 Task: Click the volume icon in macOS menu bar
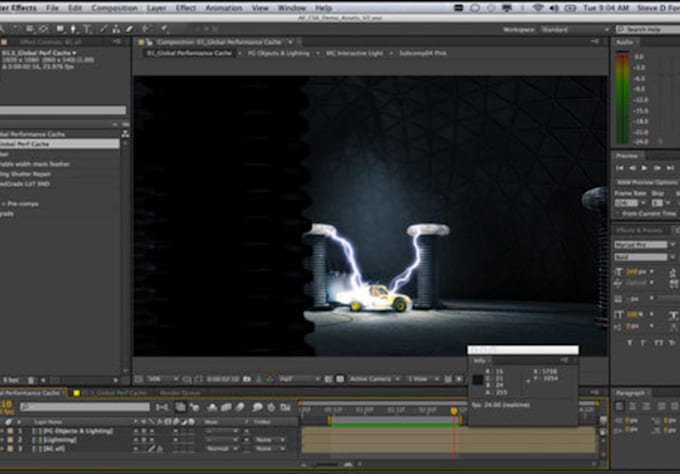pos(555,8)
